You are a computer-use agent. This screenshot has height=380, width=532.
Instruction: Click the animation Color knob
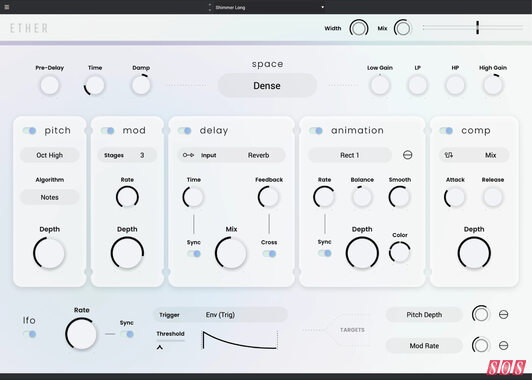(400, 252)
